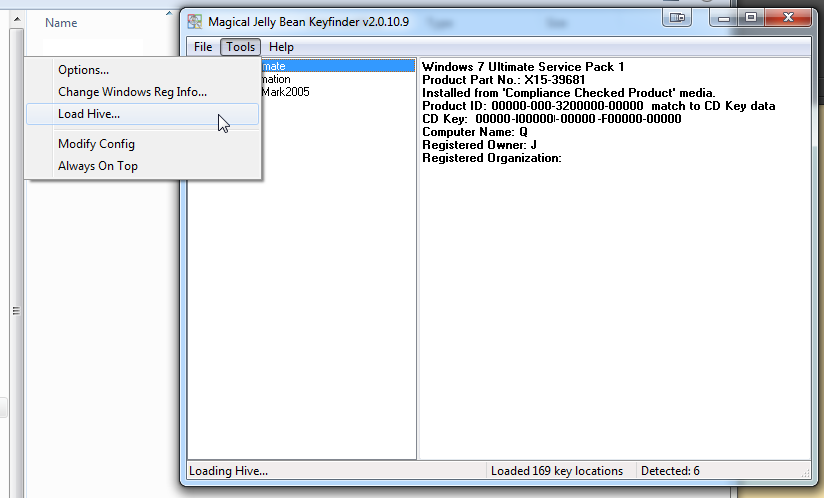Screen dimensions: 824x498
Task: Select Change Windows Reg Info...
Action: (143, 92)
